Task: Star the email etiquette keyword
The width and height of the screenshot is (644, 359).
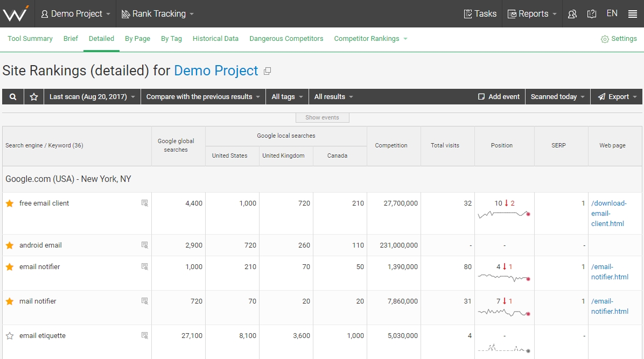Action: click(x=10, y=336)
